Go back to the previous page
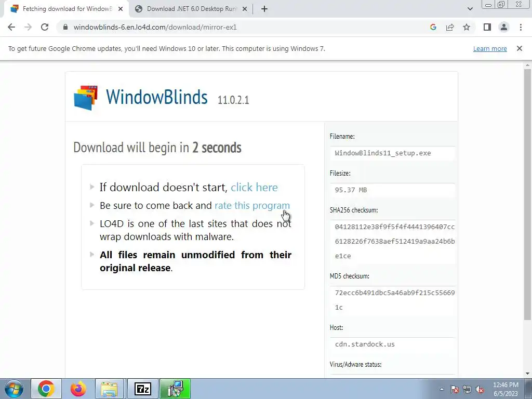Screen dimensions: 532x399 11,27
